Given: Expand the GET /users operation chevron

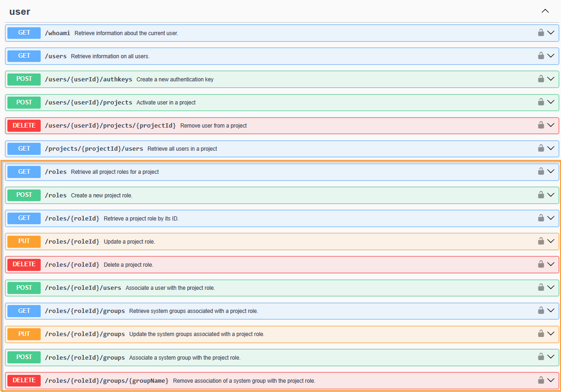Looking at the screenshot, I should click(550, 56).
